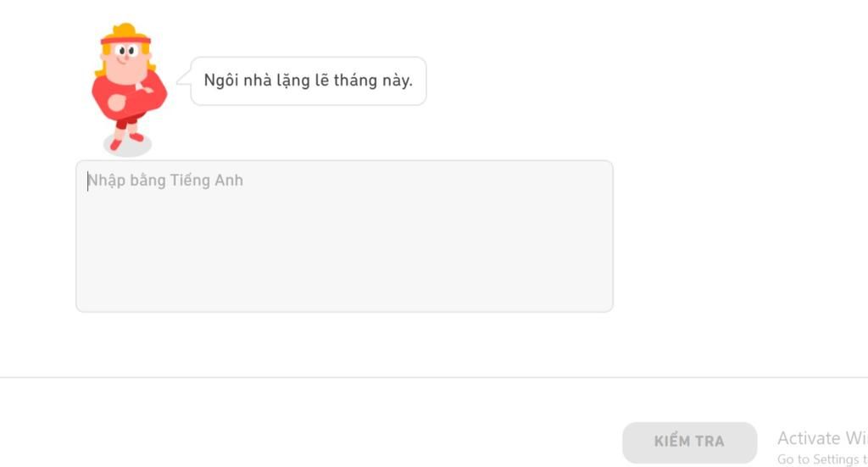
Task: Click the gray shadow beneath the character
Action: click(127, 147)
